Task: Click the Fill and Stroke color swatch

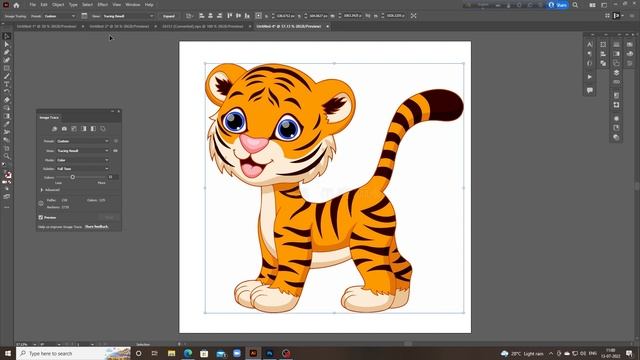Action: coord(7,174)
